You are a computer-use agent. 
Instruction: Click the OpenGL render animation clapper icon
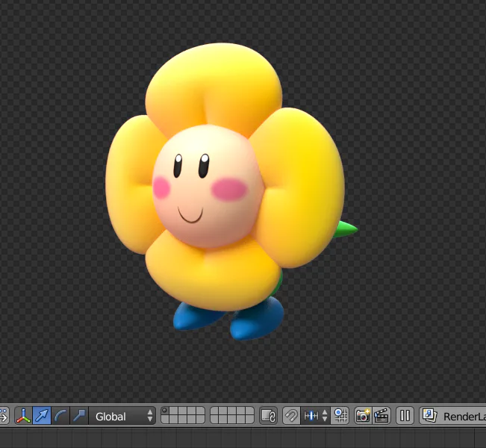click(381, 416)
